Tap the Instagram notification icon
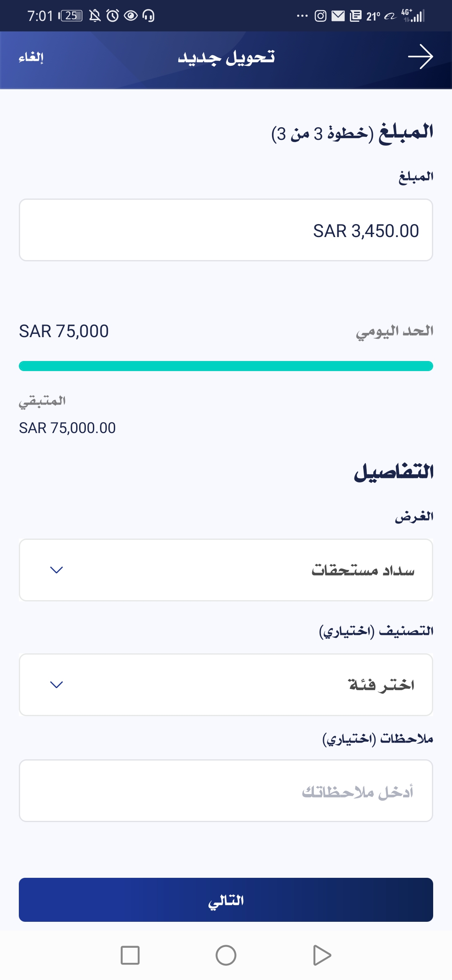Screen dimensions: 452x980 [x=320, y=16]
